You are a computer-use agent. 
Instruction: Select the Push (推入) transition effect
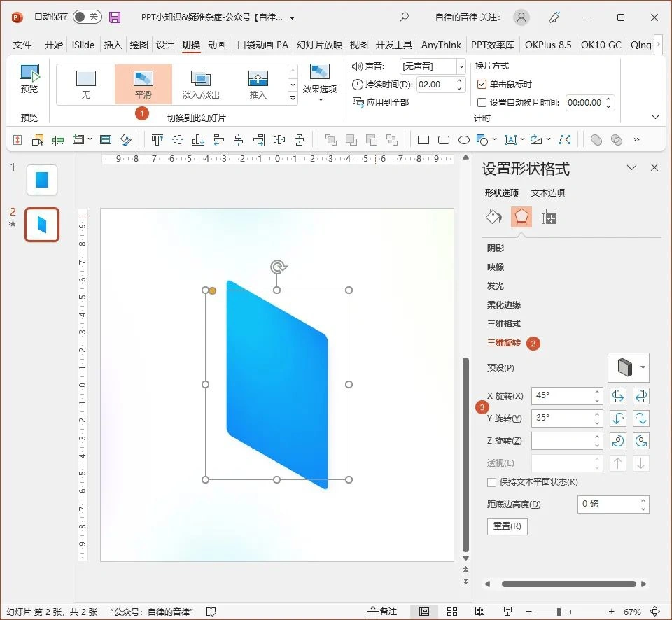click(258, 84)
